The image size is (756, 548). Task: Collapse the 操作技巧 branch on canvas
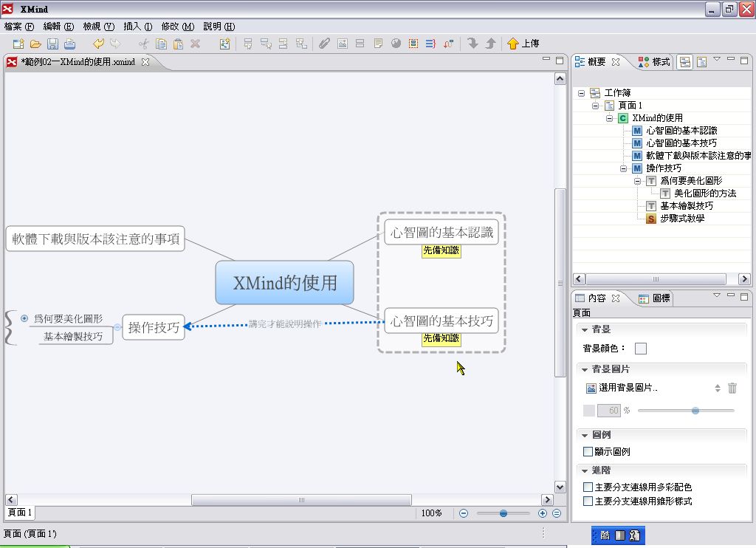117,328
